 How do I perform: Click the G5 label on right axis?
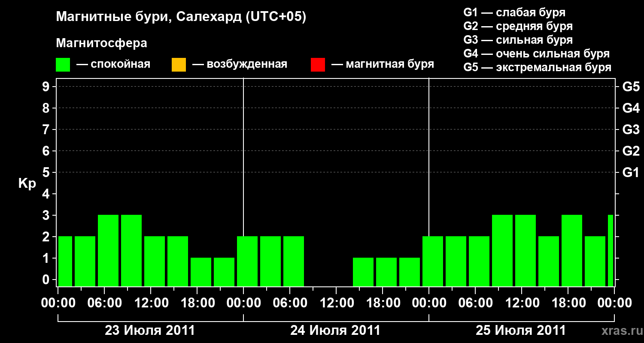(x=631, y=87)
